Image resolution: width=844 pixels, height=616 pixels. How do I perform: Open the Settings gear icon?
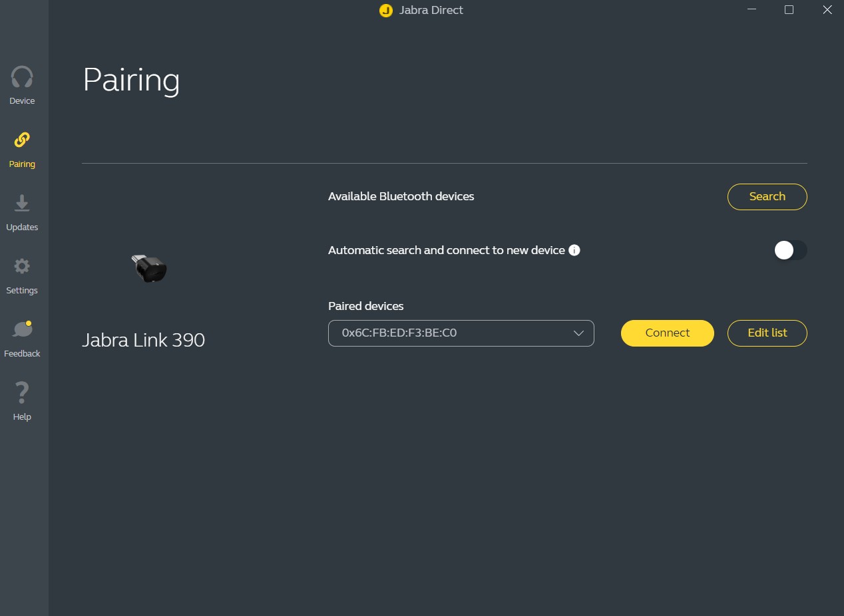point(22,267)
